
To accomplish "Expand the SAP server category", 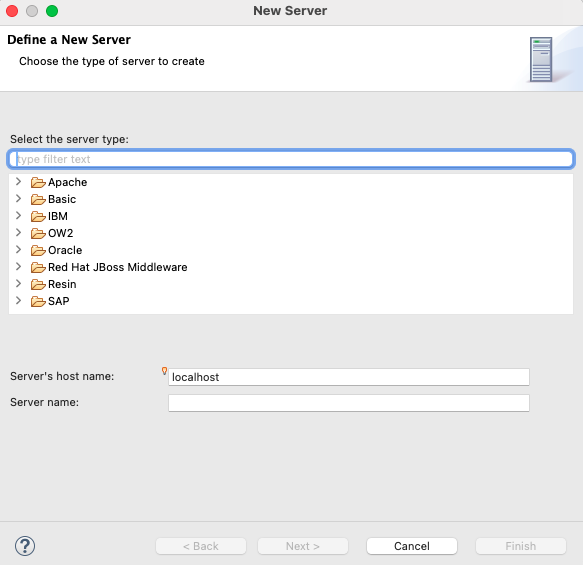I will pos(18,301).
